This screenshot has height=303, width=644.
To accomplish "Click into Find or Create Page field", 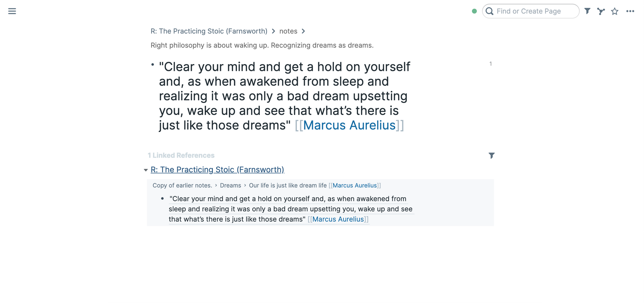I will [x=531, y=11].
